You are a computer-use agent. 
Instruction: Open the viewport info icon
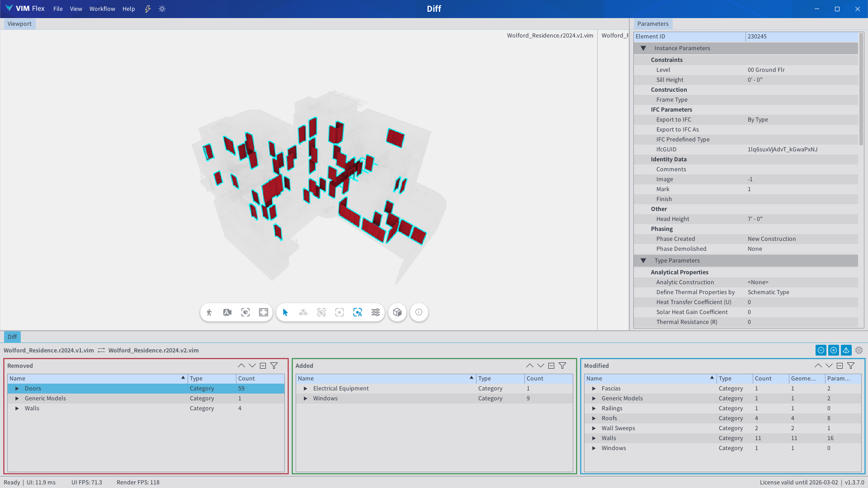pos(419,312)
